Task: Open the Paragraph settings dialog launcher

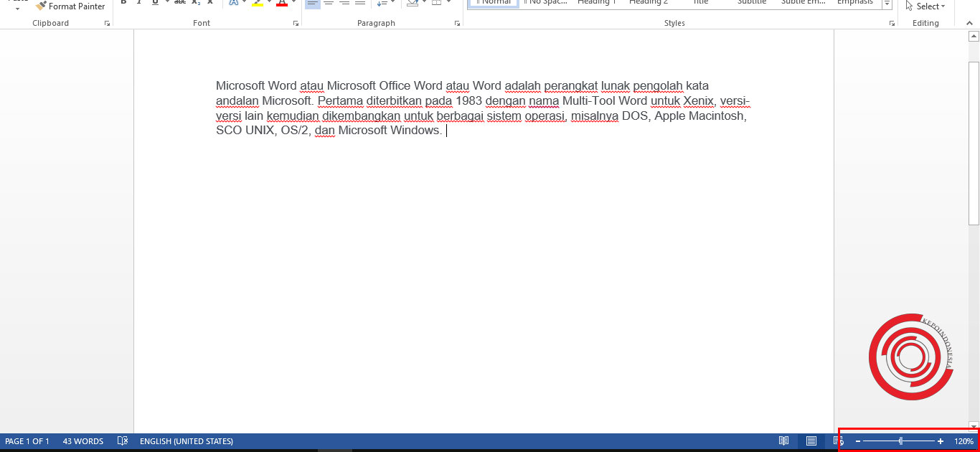Action: (x=458, y=24)
